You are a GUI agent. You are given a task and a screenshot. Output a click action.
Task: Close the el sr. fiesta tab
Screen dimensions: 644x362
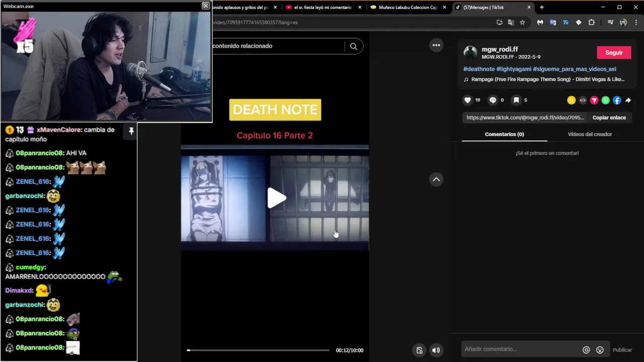(360, 8)
